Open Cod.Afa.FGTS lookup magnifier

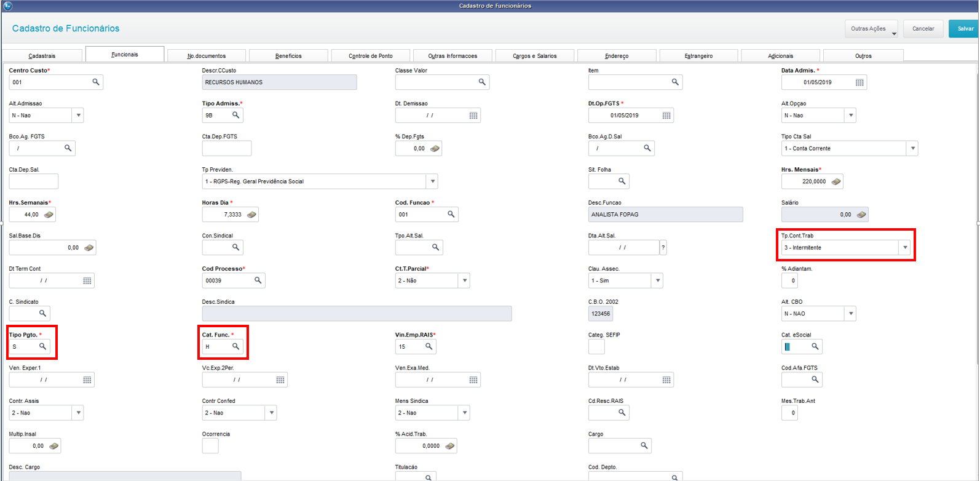[x=815, y=380]
